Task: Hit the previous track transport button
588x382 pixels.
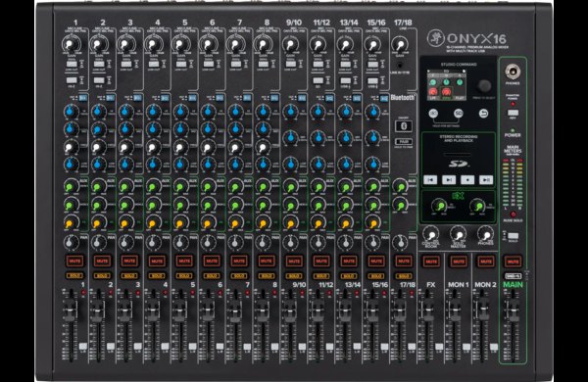Action: click(x=430, y=180)
